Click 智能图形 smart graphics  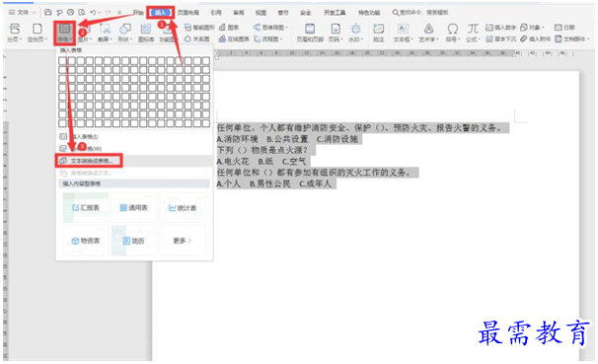[199, 28]
